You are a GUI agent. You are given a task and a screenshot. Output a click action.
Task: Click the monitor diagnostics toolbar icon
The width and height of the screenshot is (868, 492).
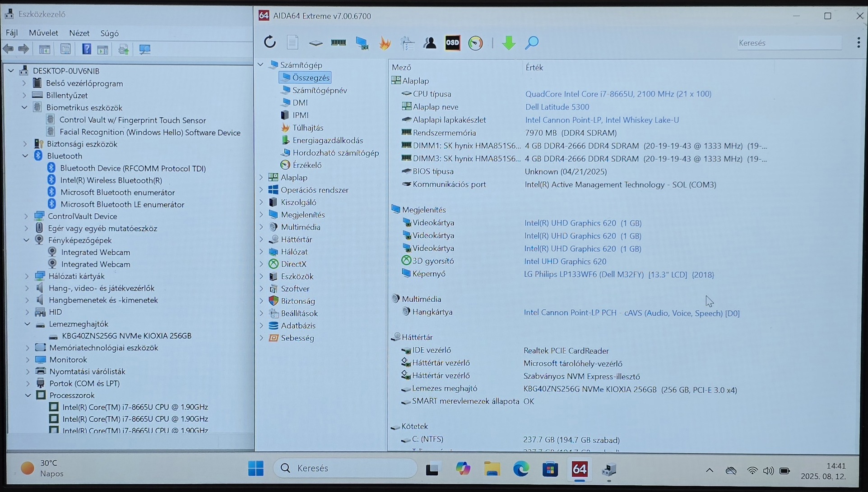362,43
